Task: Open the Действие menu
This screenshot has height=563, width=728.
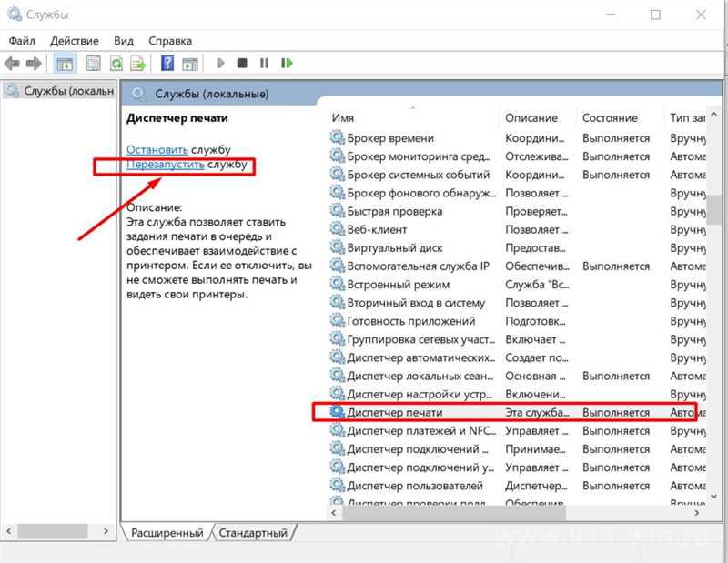Action: pos(75,41)
